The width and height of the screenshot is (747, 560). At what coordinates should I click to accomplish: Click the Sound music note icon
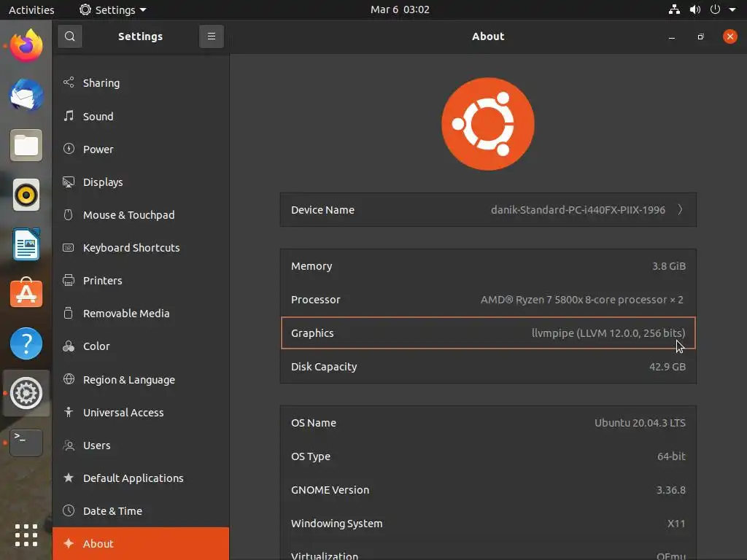(69, 116)
